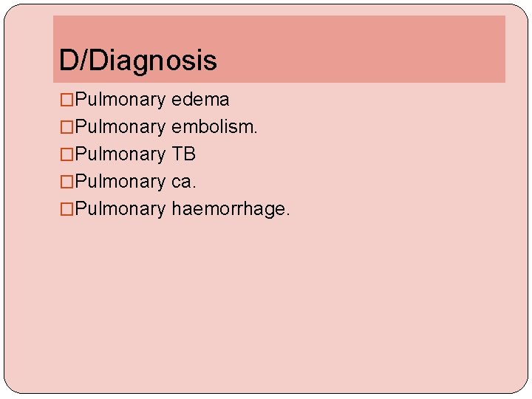Viewport: 532px width, 399px height.
Task: Click "Pulmonary" in the ca. line
Action: point(120,182)
